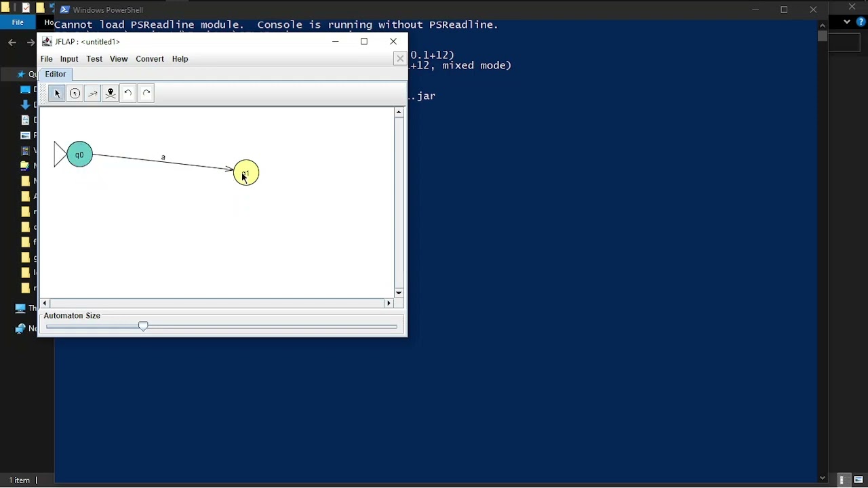The height and width of the screenshot is (488, 868).
Task: Open the JFLAP File menu
Action: [46, 59]
